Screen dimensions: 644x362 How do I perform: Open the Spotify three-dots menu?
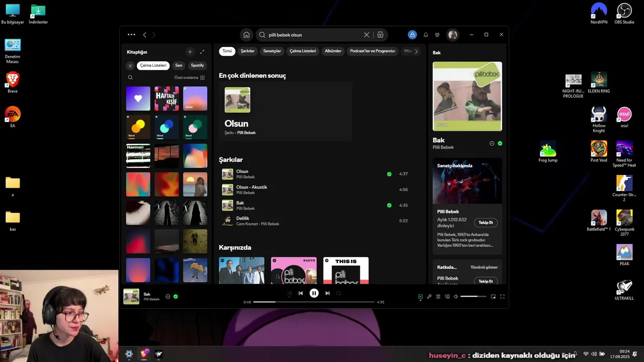pyautogui.click(x=131, y=35)
